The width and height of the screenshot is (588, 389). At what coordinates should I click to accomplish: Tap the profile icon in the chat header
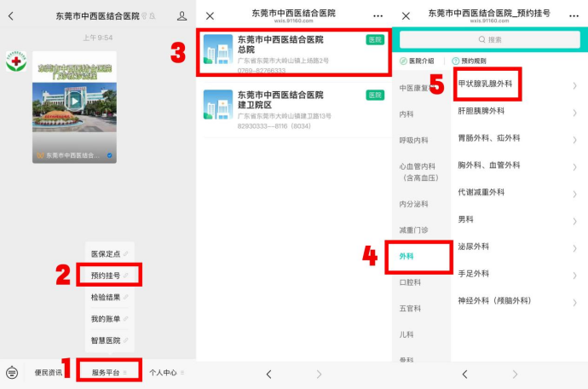point(182,15)
